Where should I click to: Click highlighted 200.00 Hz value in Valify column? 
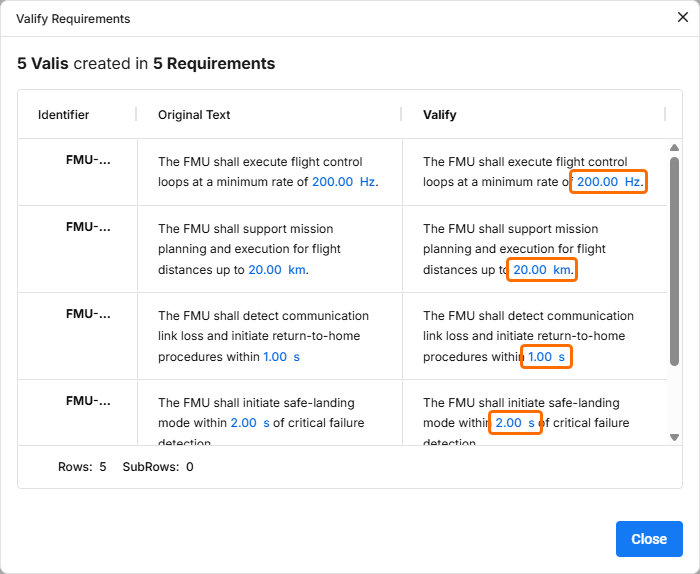point(609,182)
